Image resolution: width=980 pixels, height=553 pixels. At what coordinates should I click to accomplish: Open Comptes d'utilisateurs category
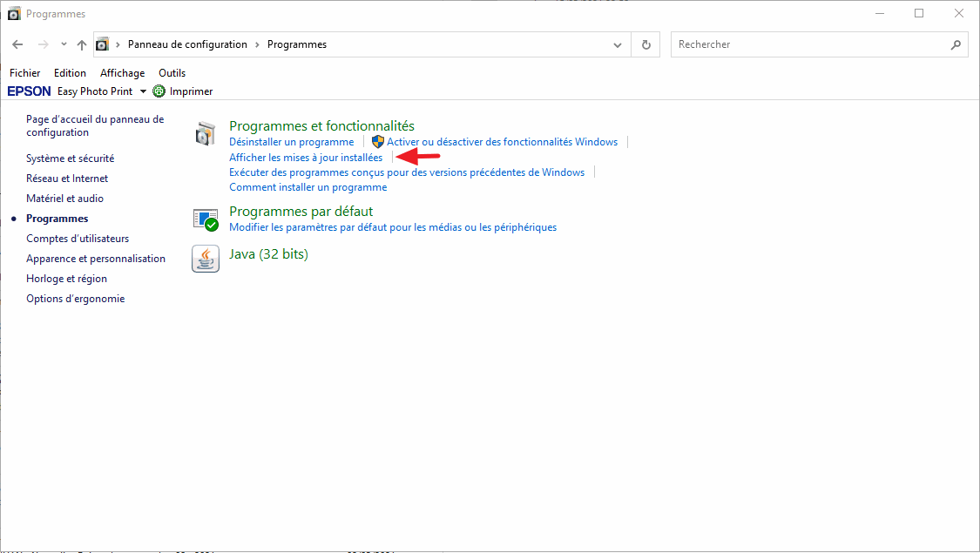[x=78, y=239]
